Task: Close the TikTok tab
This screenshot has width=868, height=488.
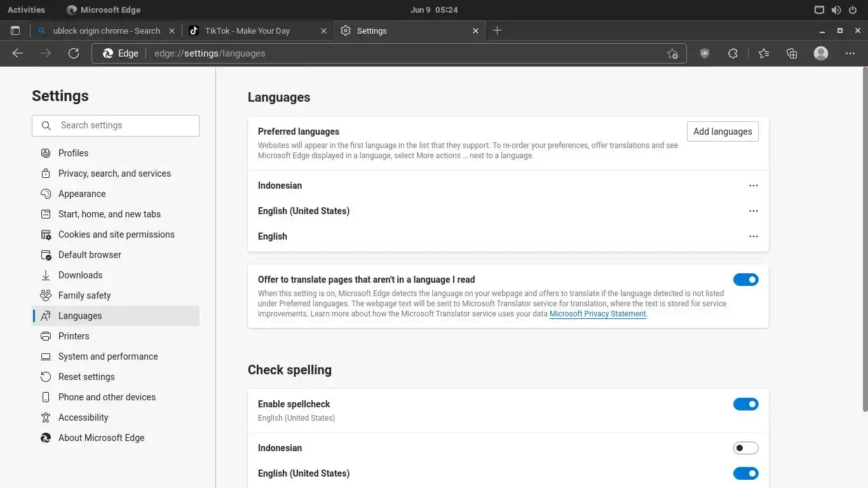Action: click(x=323, y=30)
